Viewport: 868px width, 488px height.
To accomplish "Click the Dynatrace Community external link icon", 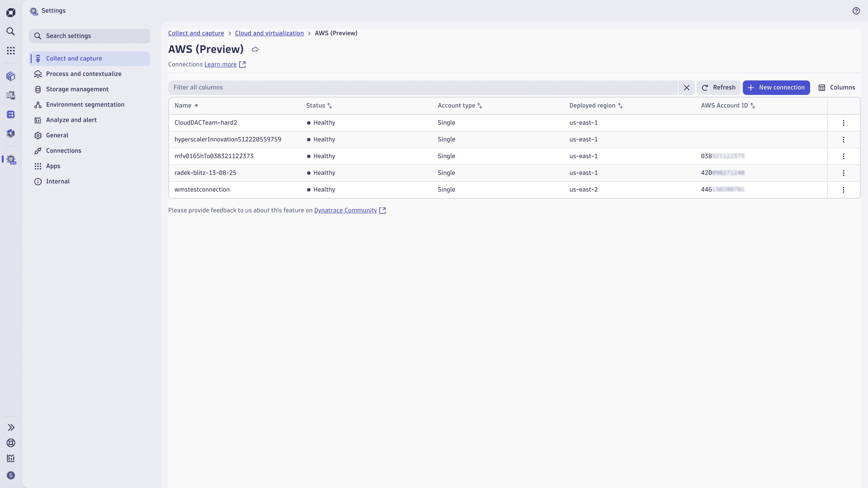I will (382, 211).
